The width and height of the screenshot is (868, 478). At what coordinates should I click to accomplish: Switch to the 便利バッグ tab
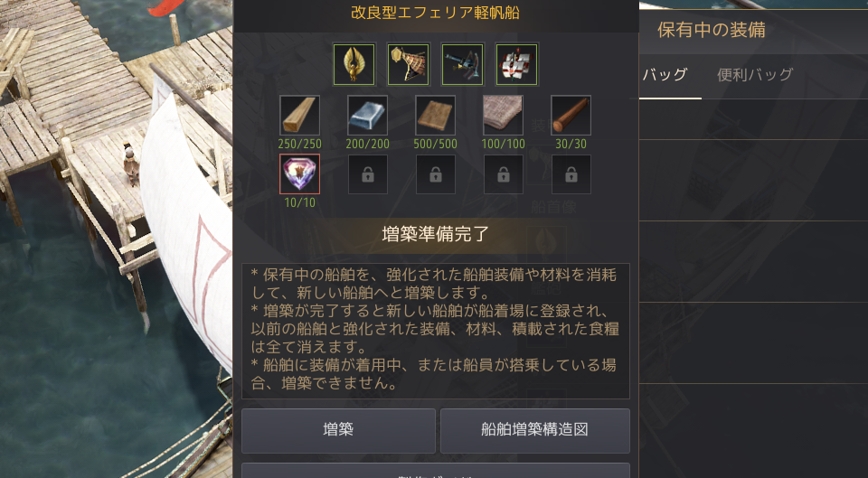[755, 75]
